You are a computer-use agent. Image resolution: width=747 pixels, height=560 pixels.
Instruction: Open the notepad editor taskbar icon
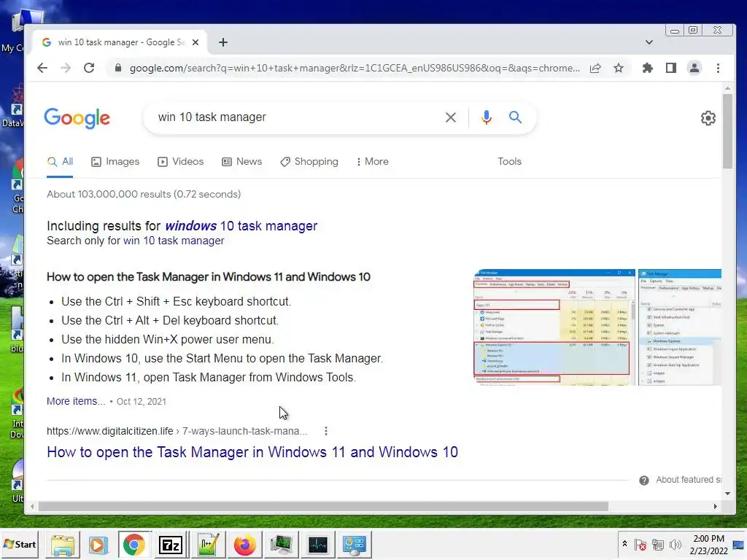click(208, 545)
